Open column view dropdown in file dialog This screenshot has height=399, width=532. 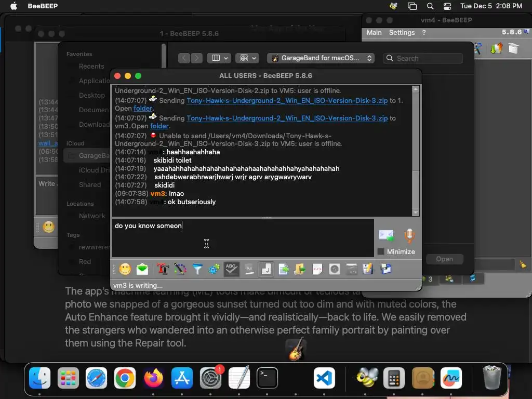pyautogui.click(x=219, y=58)
